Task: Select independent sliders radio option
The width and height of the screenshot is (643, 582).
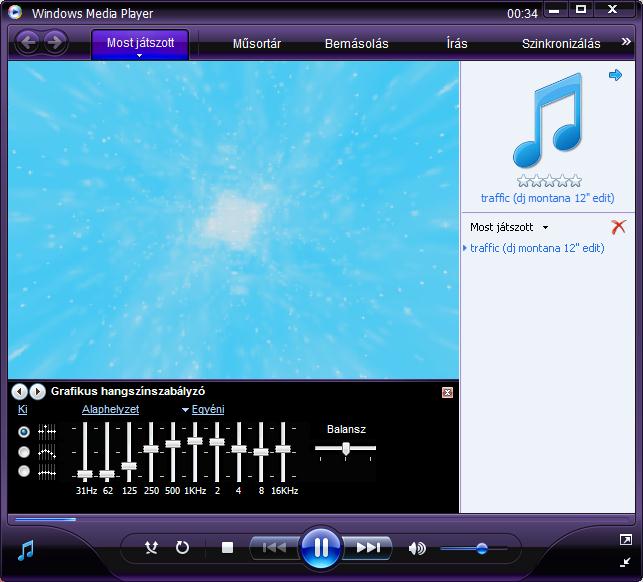Action: pos(24,431)
